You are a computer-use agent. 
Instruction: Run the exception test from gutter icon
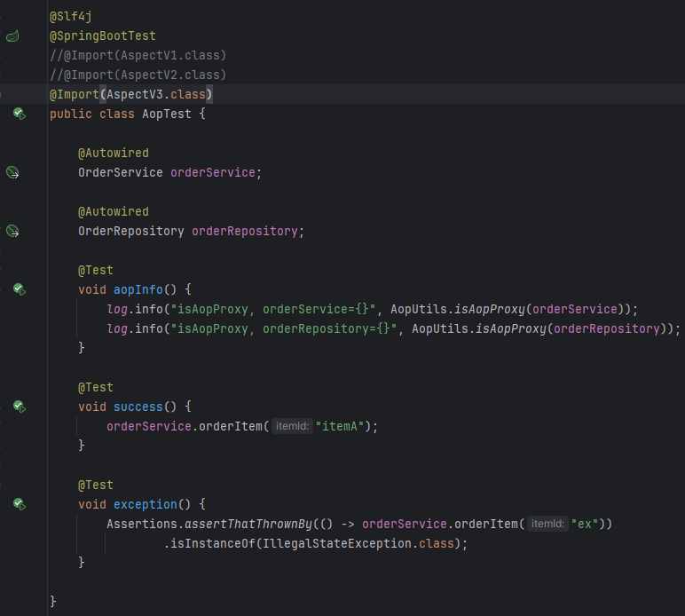(x=20, y=504)
